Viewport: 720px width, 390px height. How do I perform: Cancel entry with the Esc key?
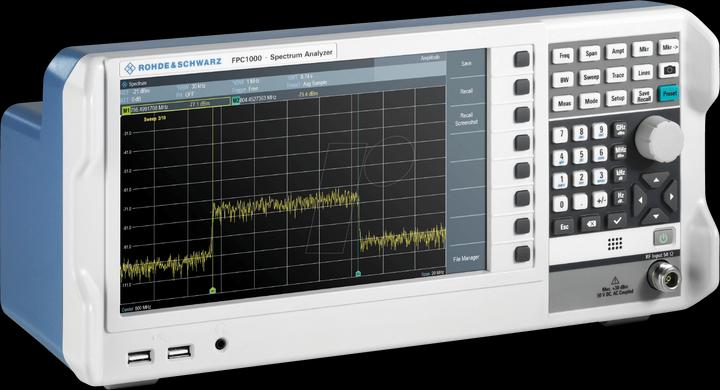tap(564, 226)
